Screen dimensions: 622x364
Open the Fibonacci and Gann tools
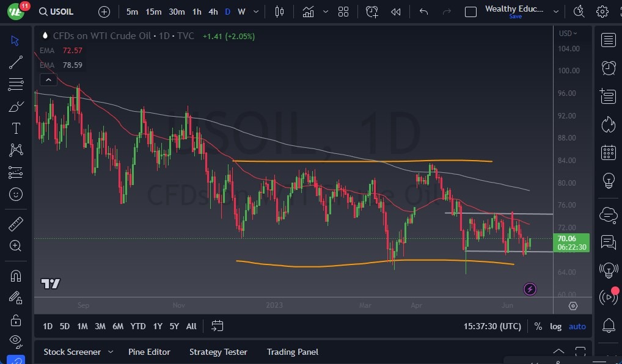tap(16, 84)
